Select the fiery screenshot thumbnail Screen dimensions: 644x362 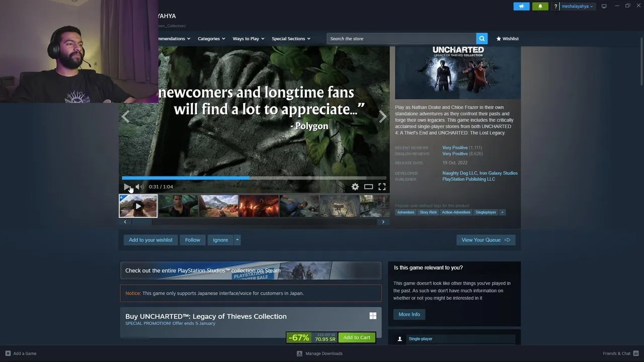click(x=259, y=206)
